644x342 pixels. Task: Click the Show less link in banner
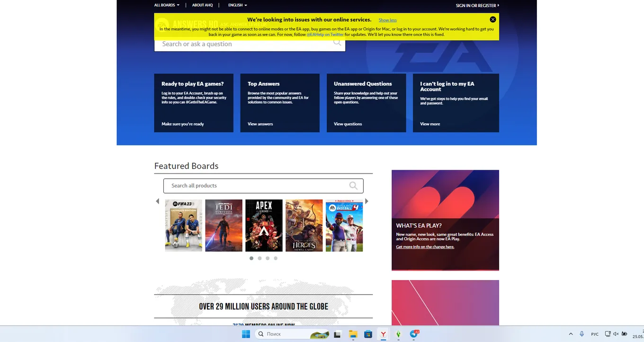click(x=387, y=20)
